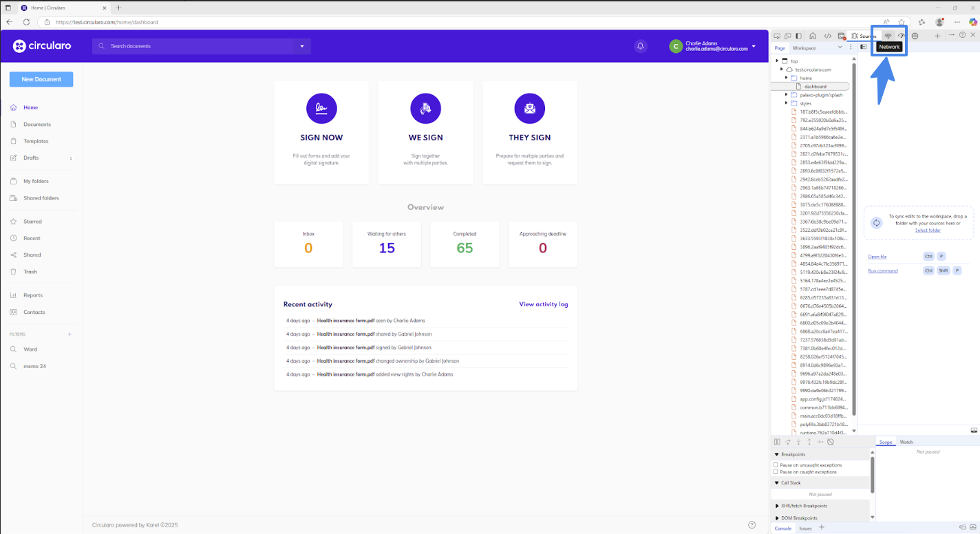The image size is (980, 534).
Task: Expand XHR/fetch Breakpoints
Action: [x=778, y=506]
